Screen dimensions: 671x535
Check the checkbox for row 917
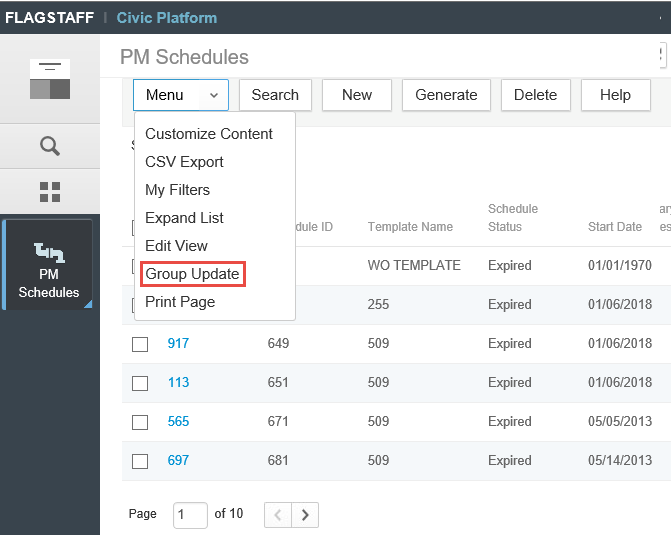coord(140,344)
